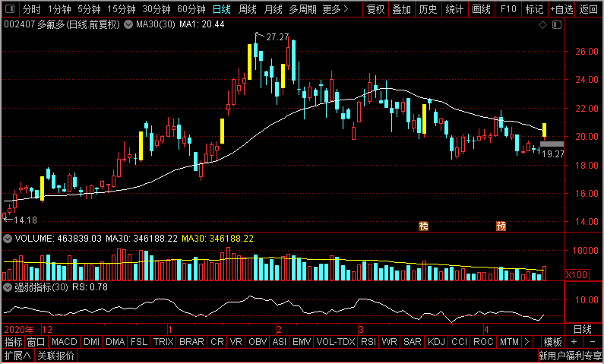Screen dimensions: 604x364
Task: Add stock with +自选
Action: coord(561,9)
